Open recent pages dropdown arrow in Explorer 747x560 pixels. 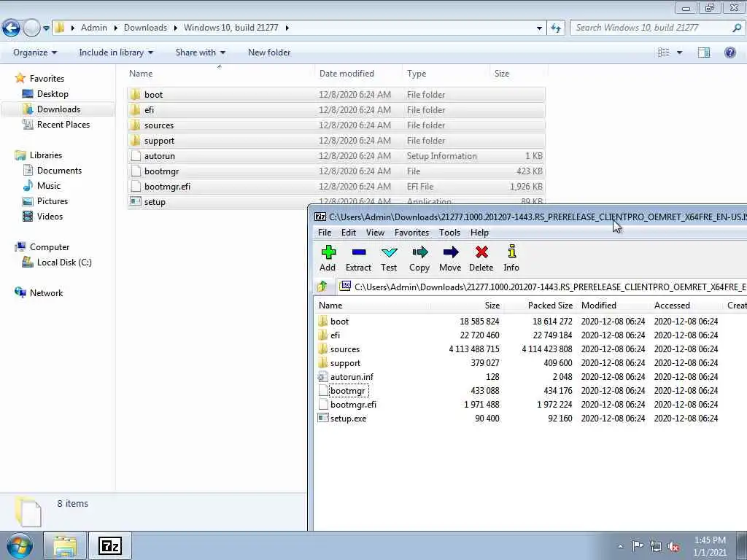pyautogui.click(x=46, y=28)
